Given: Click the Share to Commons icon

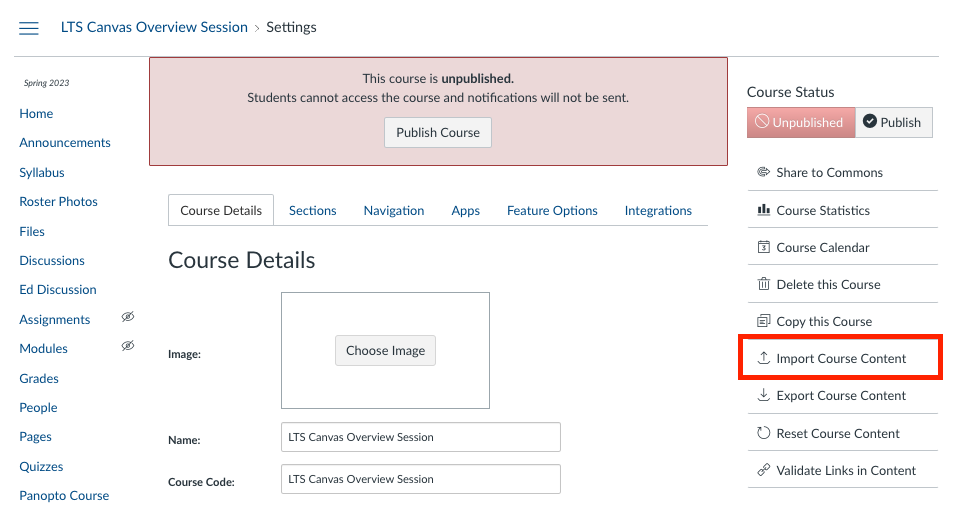Looking at the screenshot, I should click(x=764, y=172).
